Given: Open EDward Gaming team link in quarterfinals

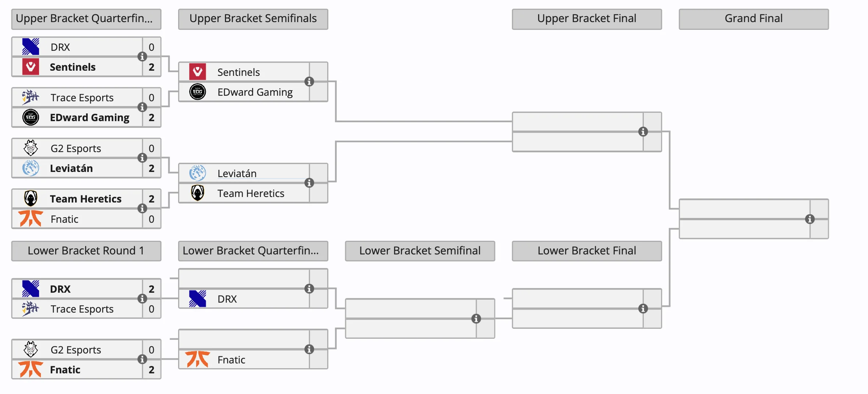Looking at the screenshot, I should (x=89, y=117).
